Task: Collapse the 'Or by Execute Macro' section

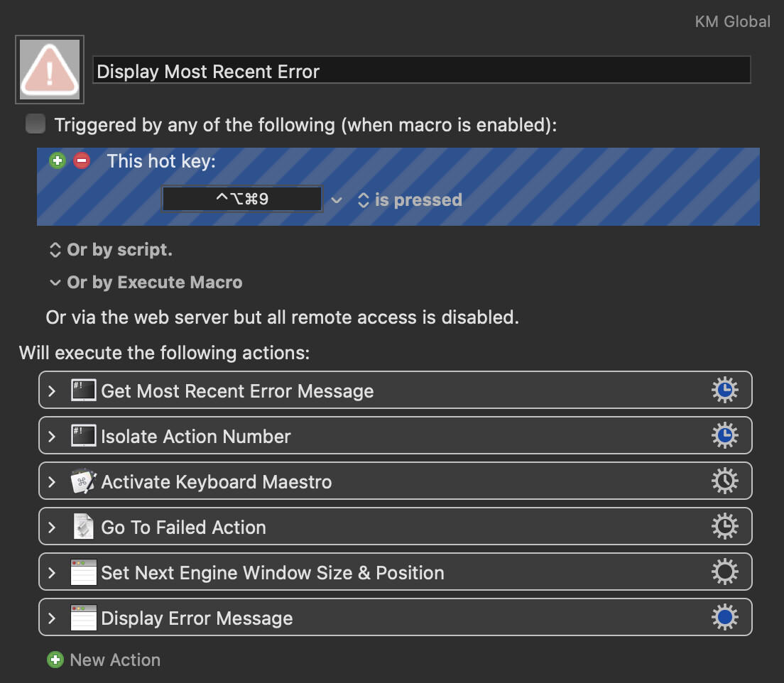Action: [55, 283]
